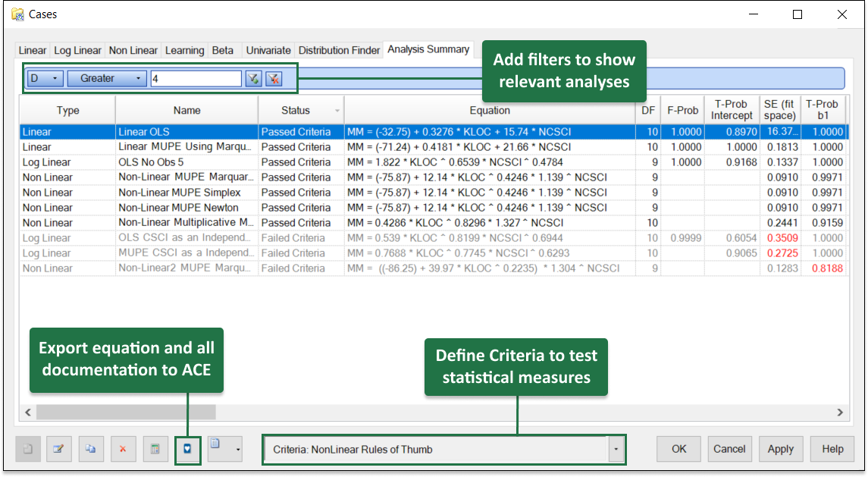Screen dimensions: 868x477
Task: Select the Non-Linear MUPE Marquar... row
Action: 434,177
